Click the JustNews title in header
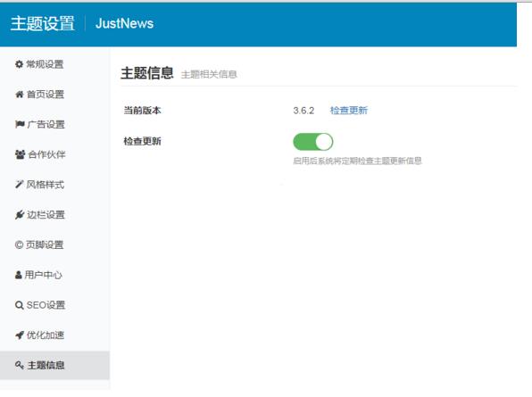This screenshot has height=397, width=532. click(x=124, y=24)
